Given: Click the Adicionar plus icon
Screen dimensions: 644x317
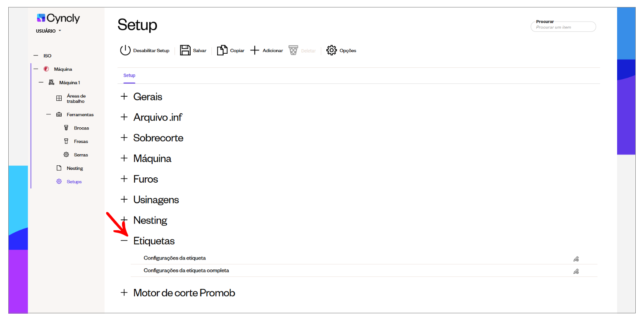Looking at the screenshot, I should click(x=255, y=50).
